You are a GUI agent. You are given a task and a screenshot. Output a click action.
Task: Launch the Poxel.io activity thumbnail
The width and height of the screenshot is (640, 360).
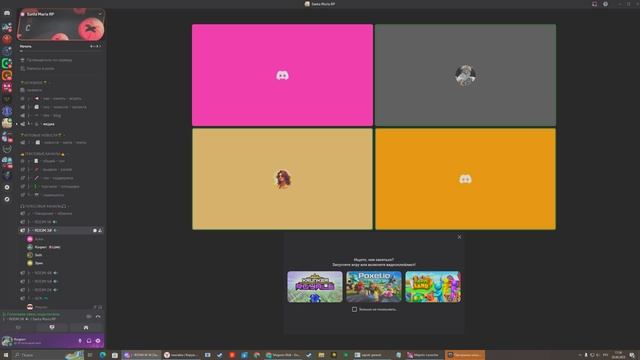[374, 287]
